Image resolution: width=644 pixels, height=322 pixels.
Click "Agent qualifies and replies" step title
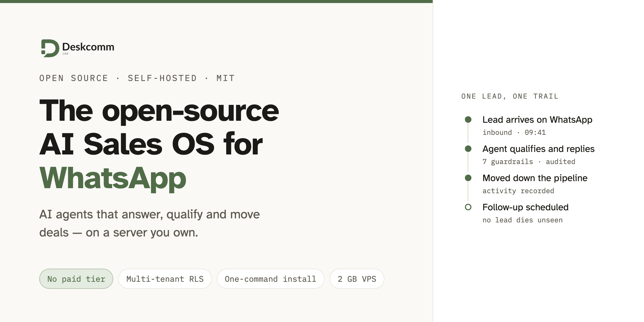click(539, 149)
